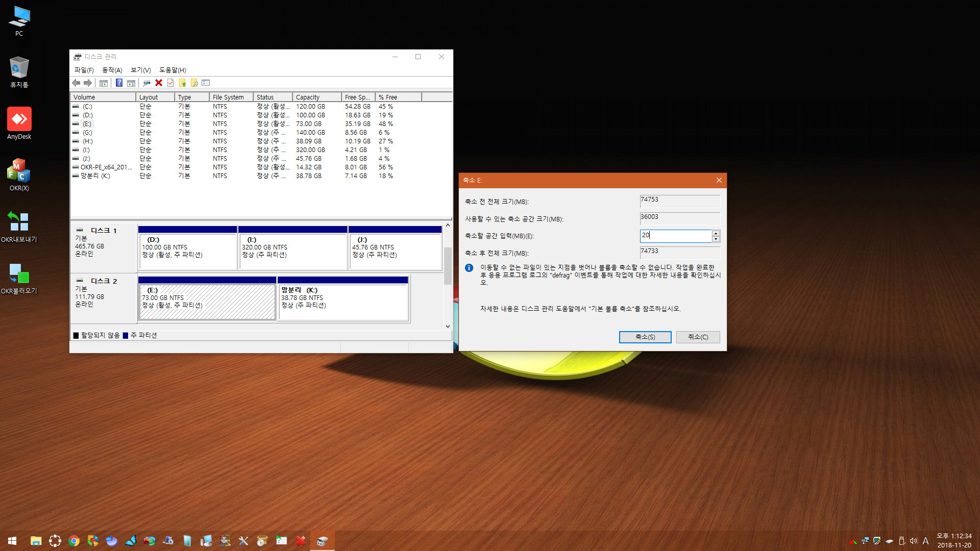Image resolution: width=980 pixels, height=551 pixels.
Task: Select the 망분리 (K:) 38.78 GB partition block
Action: click(x=343, y=298)
